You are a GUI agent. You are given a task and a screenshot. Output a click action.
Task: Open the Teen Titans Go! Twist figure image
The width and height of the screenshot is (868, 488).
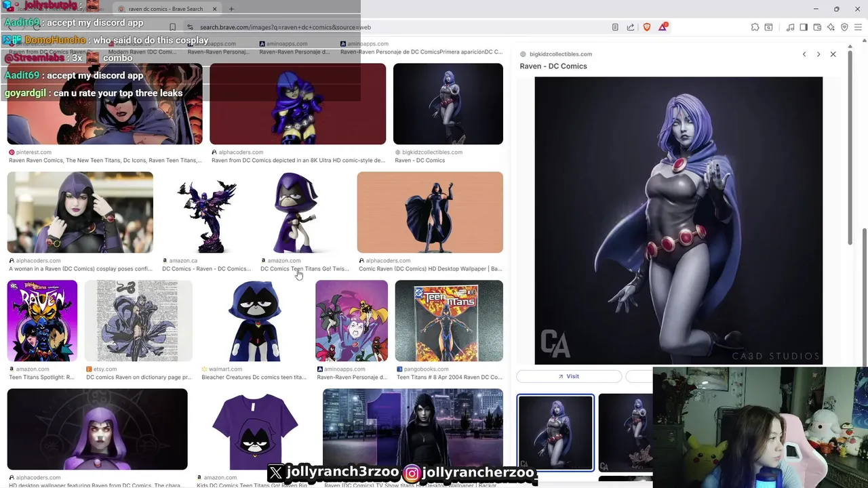click(304, 212)
